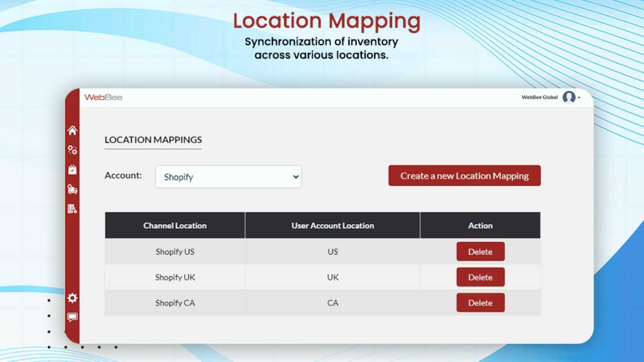Click the WebBee logo
644x362 pixels.
103,97
